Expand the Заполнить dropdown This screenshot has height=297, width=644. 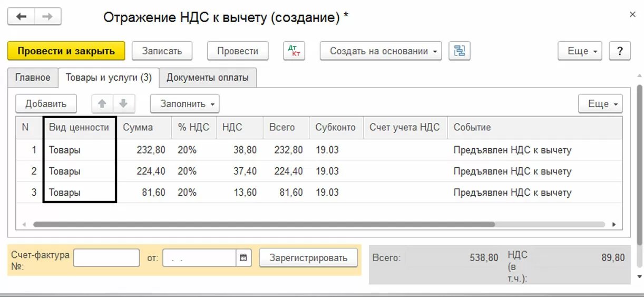pyautogui.click(x=185, y=103)
